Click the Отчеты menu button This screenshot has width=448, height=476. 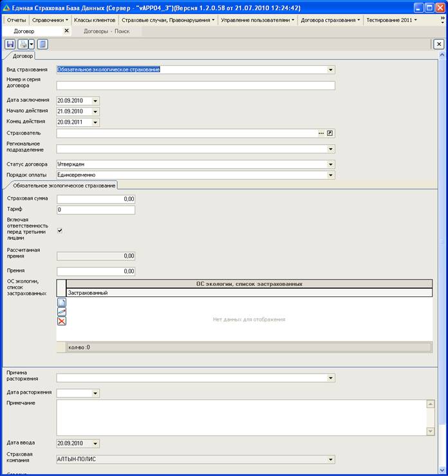pyautogui.click(x=16, y=20)
